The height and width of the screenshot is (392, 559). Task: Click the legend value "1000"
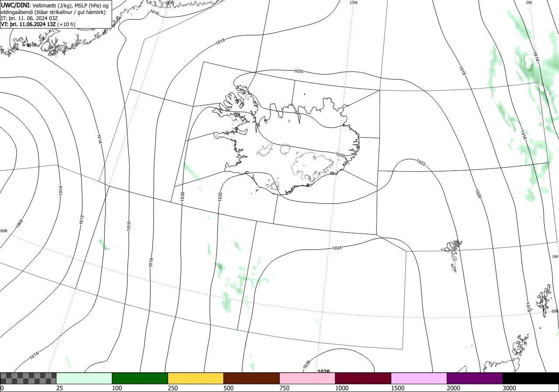(x=342, y=388)
